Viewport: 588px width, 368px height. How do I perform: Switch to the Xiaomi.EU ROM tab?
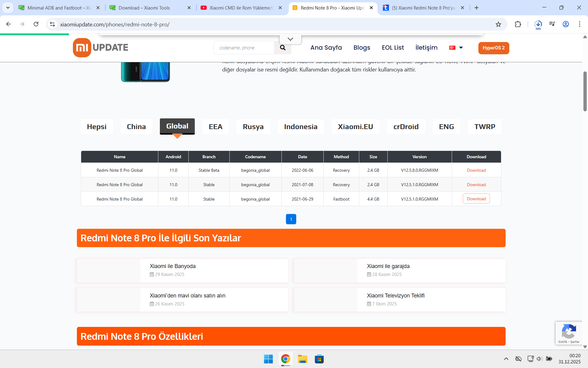(x=356, y=127)
